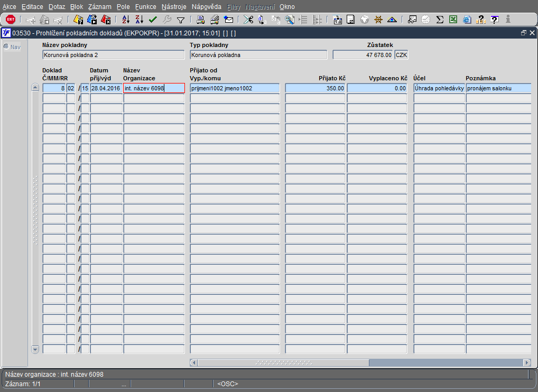The image size is (538, 392).
Task: Open the Dotaz menu
Action: (x=57, y=7)
